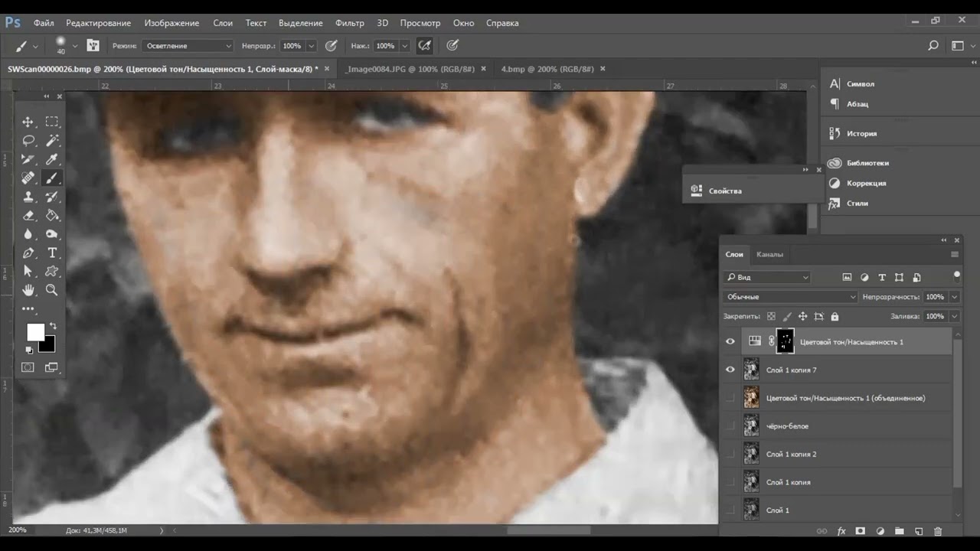Open the Коррекция panel
Image resolution: width=980 pixels, height=551 pixels.
tap(866, 183)
